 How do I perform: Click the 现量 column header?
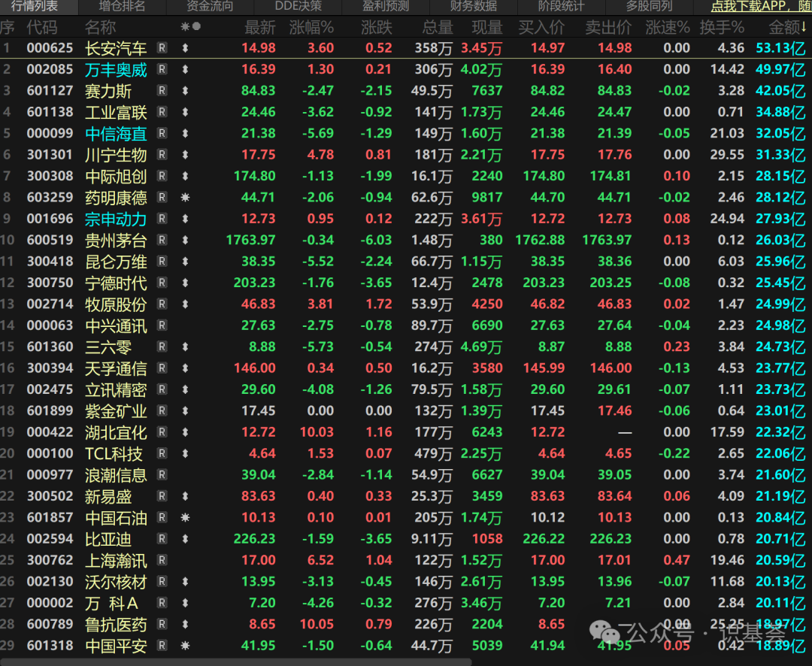487,27
